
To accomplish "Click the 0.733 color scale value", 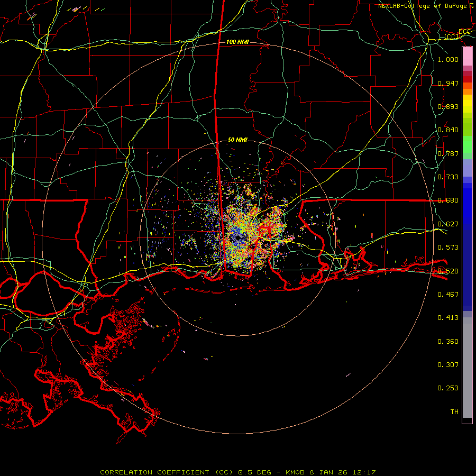I will pyautogui.click(x=448, y=177).
